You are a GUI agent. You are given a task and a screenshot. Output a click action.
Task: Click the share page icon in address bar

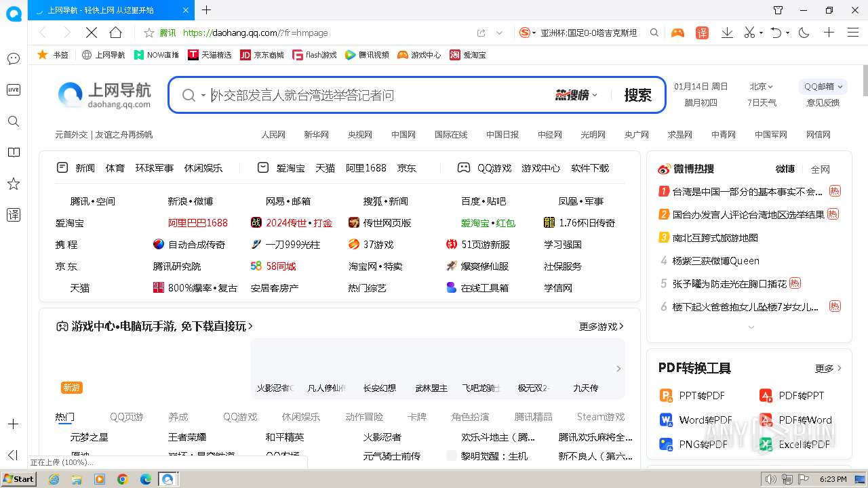point(481,33)
